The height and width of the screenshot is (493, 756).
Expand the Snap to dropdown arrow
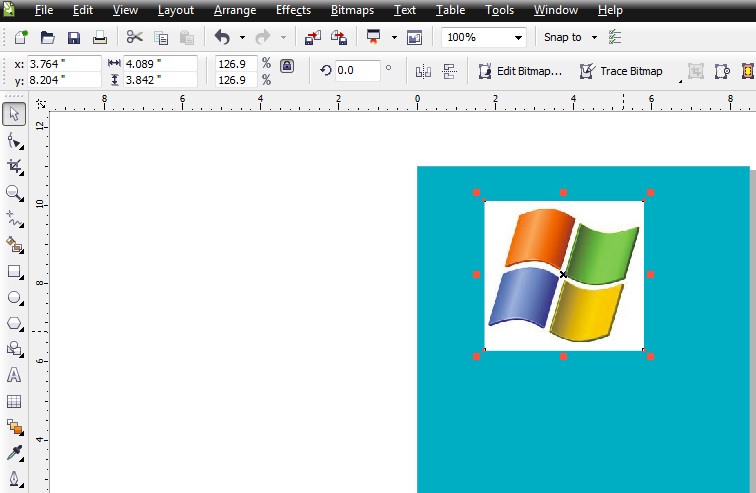coord(594,38)
